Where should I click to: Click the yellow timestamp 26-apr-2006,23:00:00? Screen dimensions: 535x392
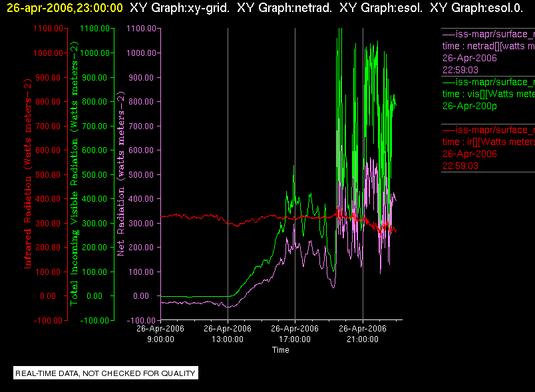65,7
